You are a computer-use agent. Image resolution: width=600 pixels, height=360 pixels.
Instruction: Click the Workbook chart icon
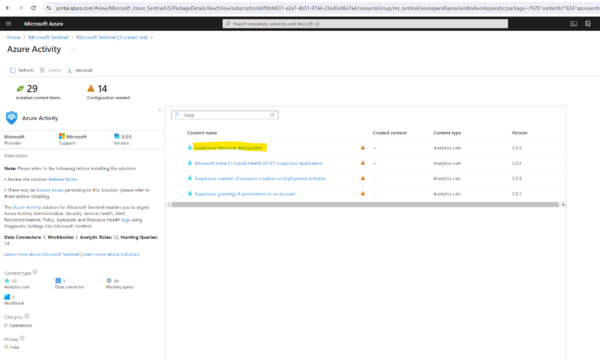pyautogui.click(x=7, y=297)
